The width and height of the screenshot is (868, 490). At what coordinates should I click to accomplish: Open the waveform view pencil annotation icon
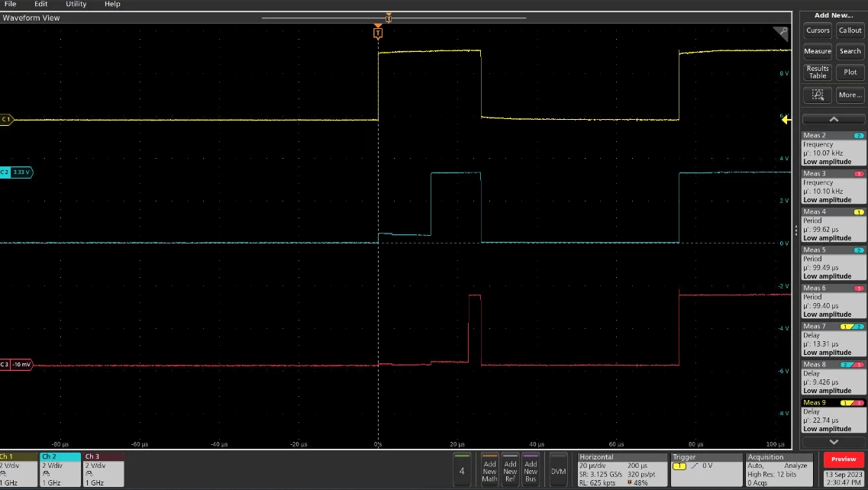coord(781,34)
